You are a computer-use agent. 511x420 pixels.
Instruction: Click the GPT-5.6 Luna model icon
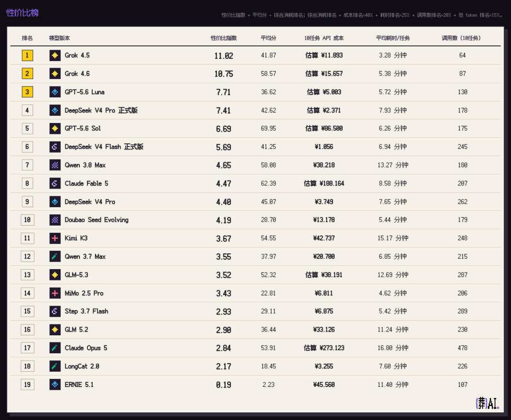[x=55, y=92]
